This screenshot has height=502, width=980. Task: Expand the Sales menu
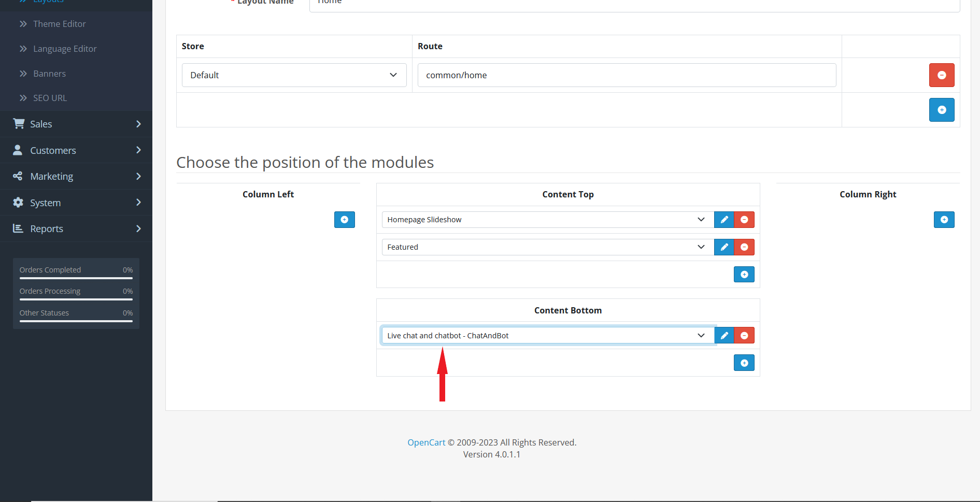[76, 124]
